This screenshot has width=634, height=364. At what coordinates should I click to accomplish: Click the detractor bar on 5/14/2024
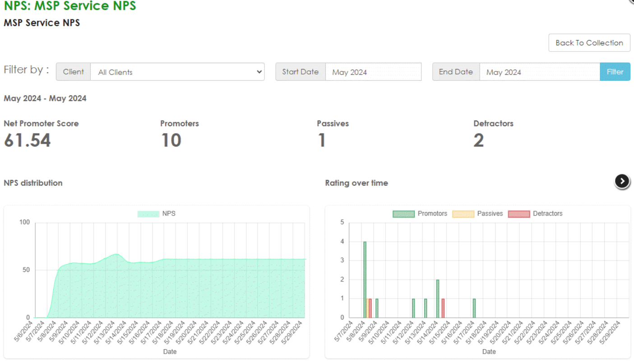[x=443, y=308]
